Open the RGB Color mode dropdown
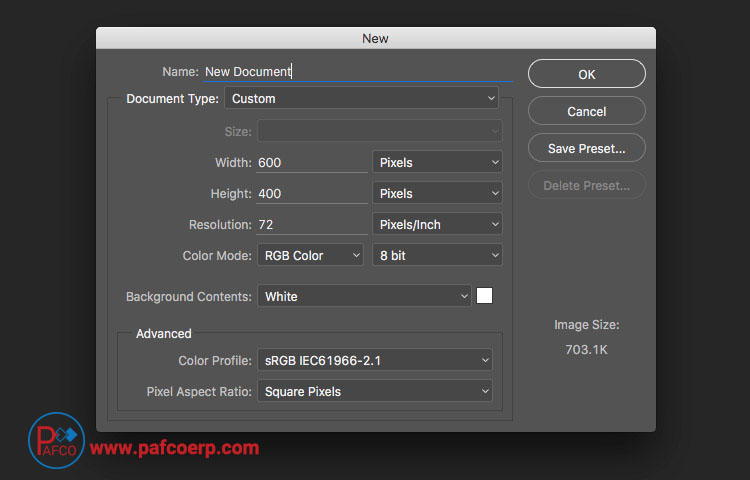Screen dimensions: 750x480 click(310, 255)
